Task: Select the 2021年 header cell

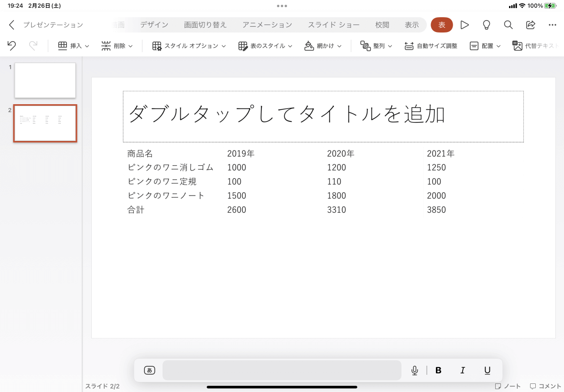Action: [x=441, y=153]
